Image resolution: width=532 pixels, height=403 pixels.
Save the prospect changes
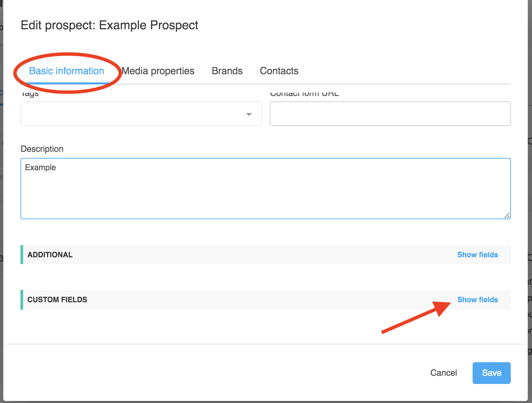pos(491,373)
